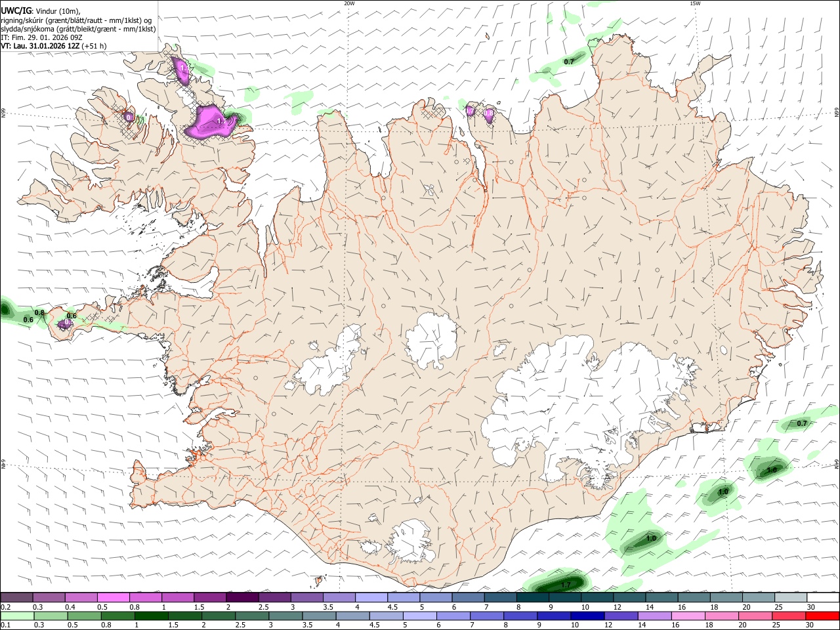This screenshot has width=840, height=630.
Task: Click the 30 label in the upper legend
Action: 811,607
